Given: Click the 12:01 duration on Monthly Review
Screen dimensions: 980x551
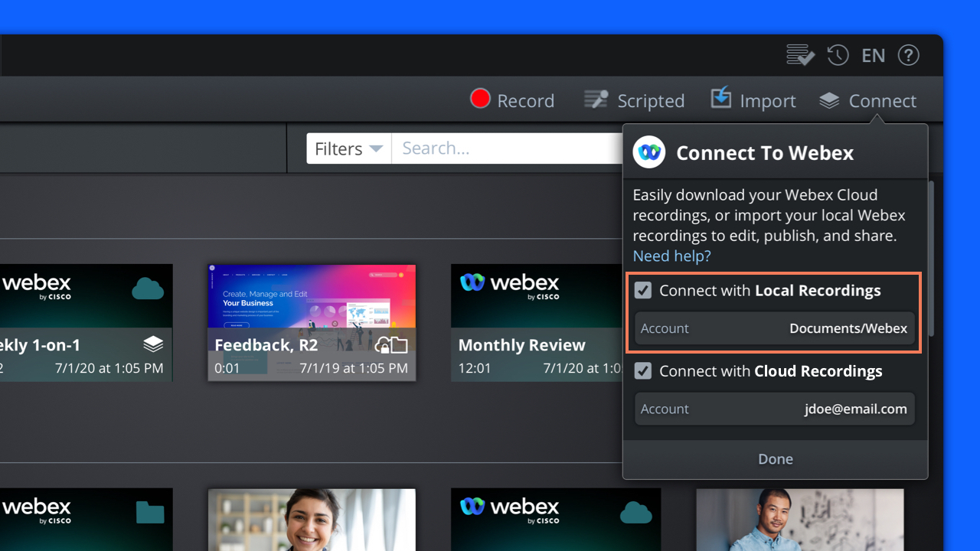Looking at the screenshot, I should tap(475, 368).
